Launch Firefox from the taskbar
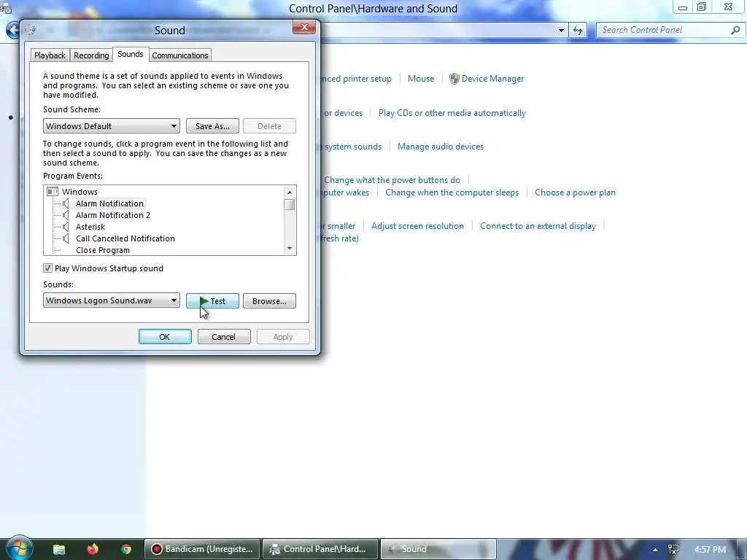 click(93, 549)
